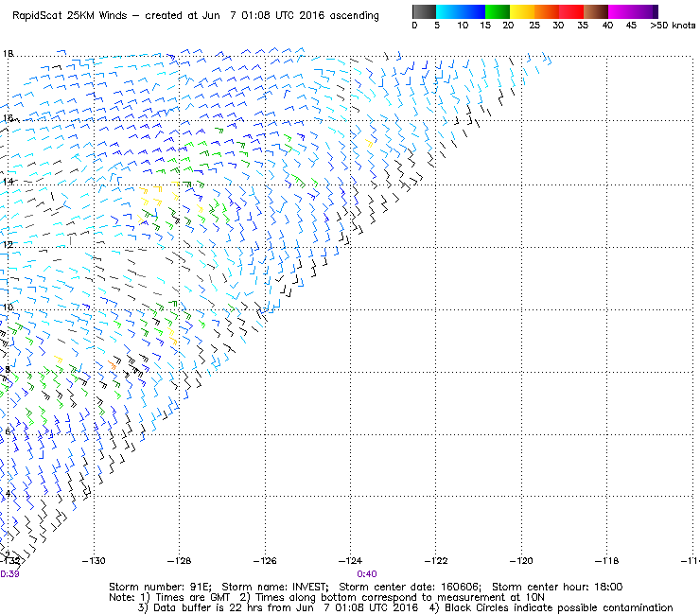Image resolution: width=700 pixels, height=615 pixels.
Task: Click the purple '0:39' time label
Action: coord(9,574)
